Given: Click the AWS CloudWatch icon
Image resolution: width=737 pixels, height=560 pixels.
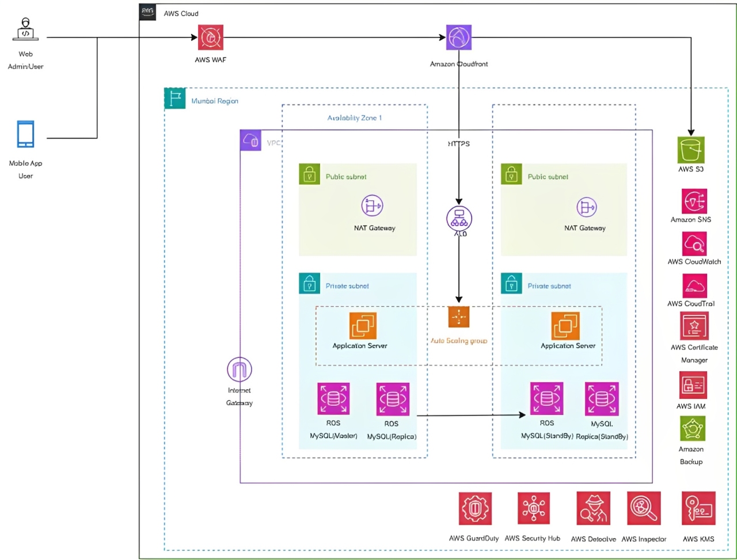Looking at the screenshot, I should (x=694, y=244).
